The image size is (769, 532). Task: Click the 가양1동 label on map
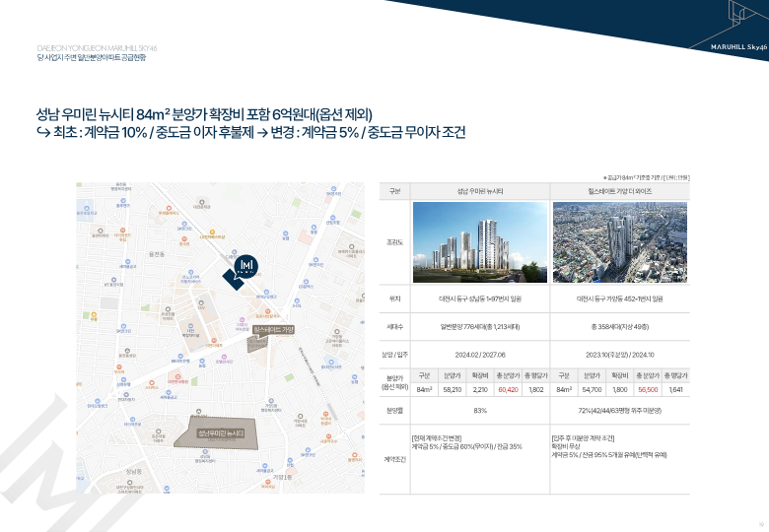click(x=282, y=477)
